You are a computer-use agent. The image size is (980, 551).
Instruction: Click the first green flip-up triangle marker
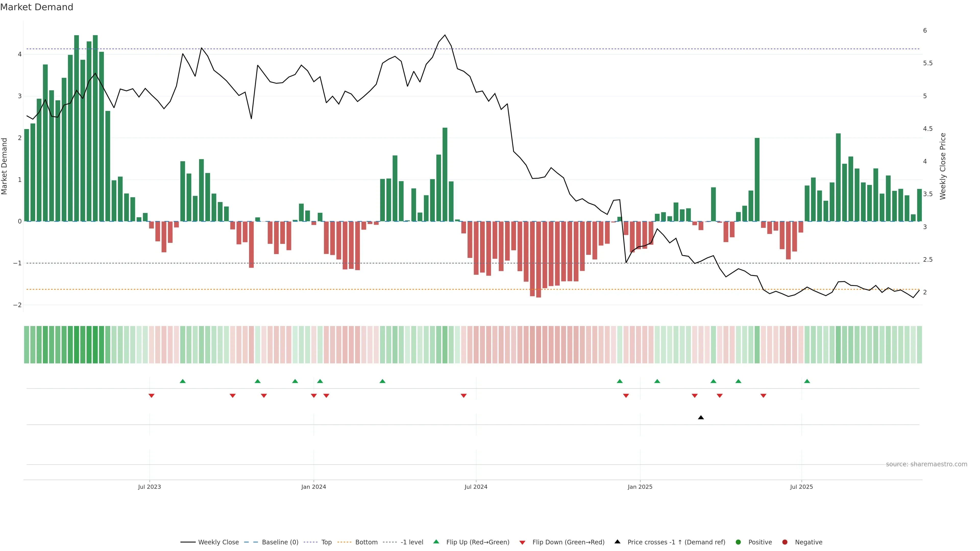tap(183, 381)
